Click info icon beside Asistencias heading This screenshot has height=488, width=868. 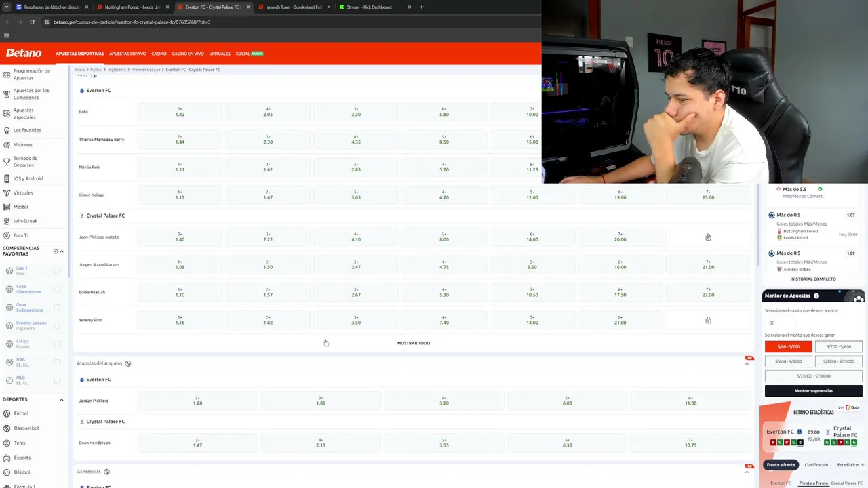tap(106, 472)
